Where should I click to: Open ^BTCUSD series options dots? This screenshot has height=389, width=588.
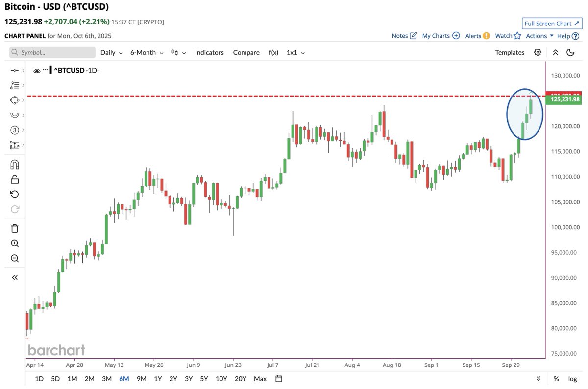[x=45, y=70]
